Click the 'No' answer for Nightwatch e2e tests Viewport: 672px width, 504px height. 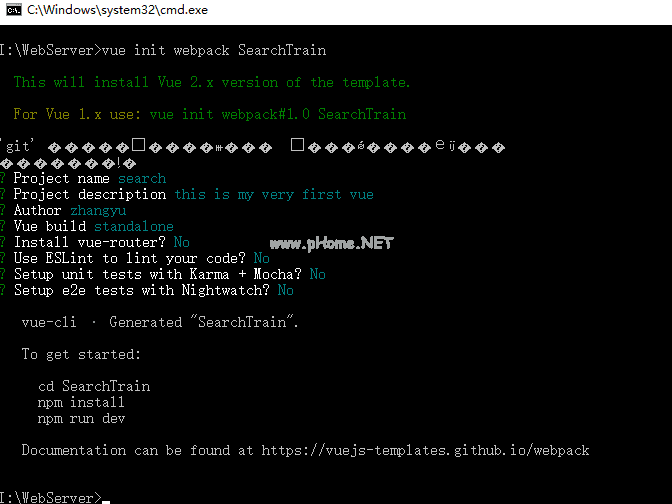click(285, 291)
